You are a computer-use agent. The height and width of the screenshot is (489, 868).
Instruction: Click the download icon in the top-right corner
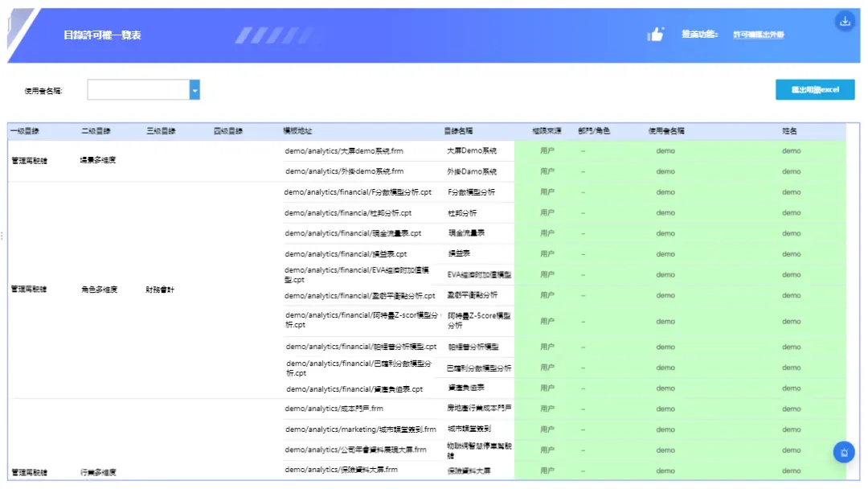coord(844,22)
